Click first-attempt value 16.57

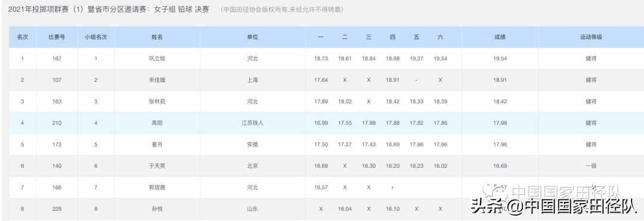point(321,188)
